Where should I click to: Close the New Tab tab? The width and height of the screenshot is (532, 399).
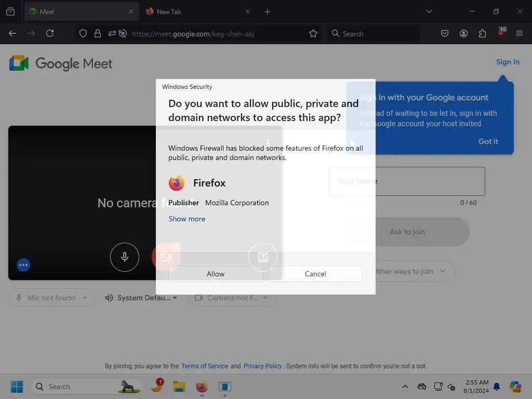248,11
